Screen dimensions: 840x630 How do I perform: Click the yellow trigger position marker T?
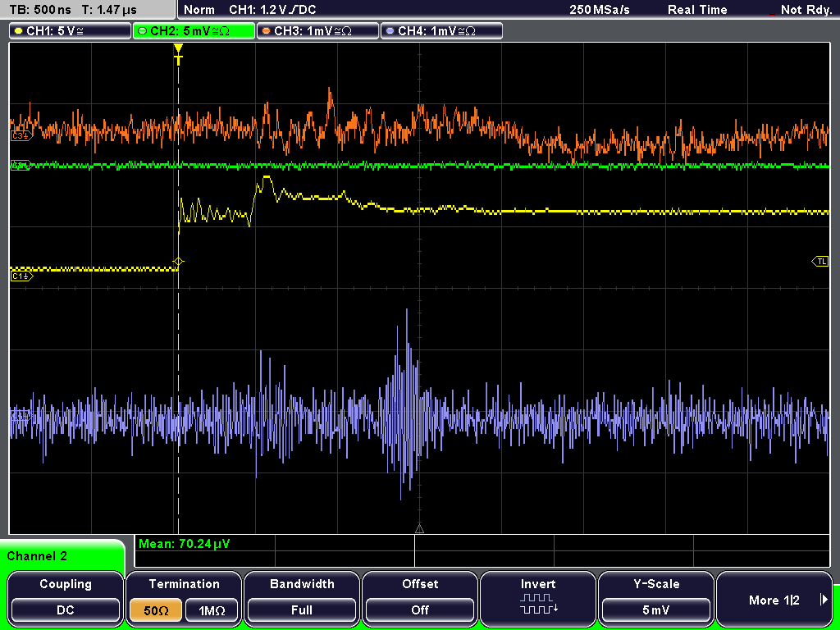pyautogui.click(x=178, y=55)
